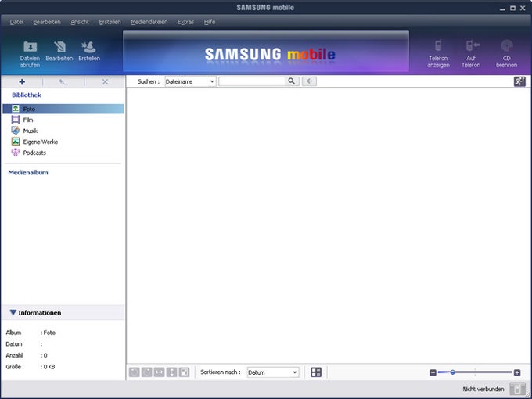Minimize the Samsung mobile window
The height and width of the screenshot is (399, 532).
(x=502, y=8)
